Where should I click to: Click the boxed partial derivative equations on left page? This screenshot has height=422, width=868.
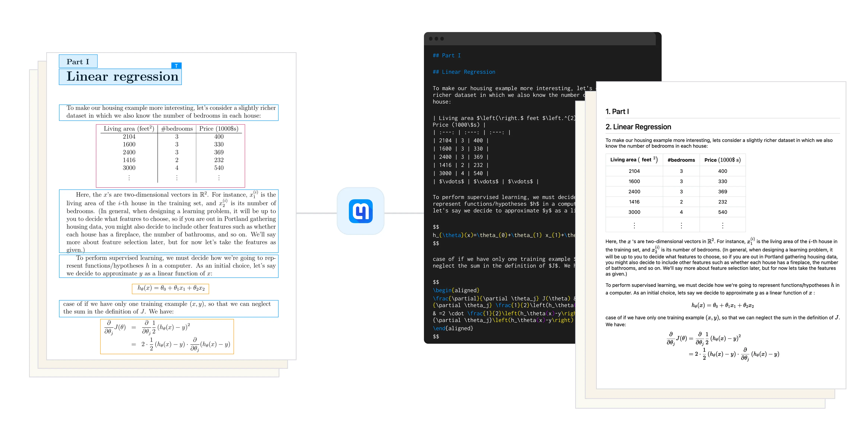[x=167, y=336]
